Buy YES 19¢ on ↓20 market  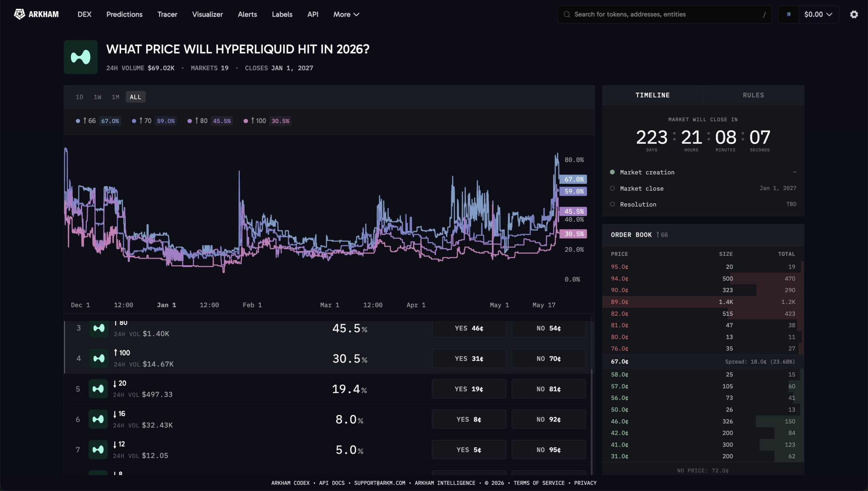coord(469,389)
